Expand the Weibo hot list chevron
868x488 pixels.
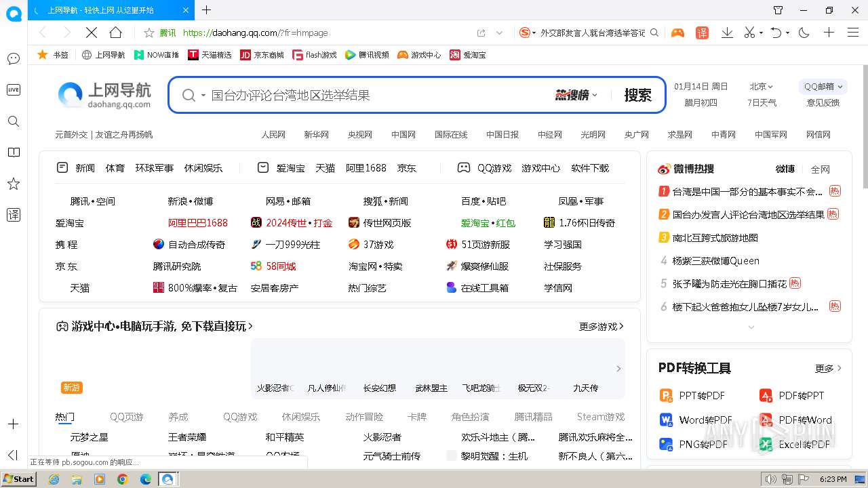751,327
